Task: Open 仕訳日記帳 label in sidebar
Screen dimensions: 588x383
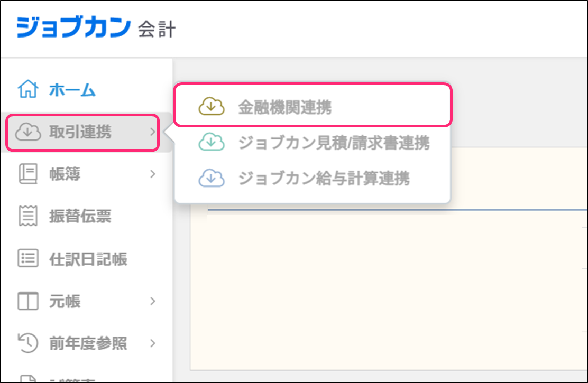Action: 88,259
